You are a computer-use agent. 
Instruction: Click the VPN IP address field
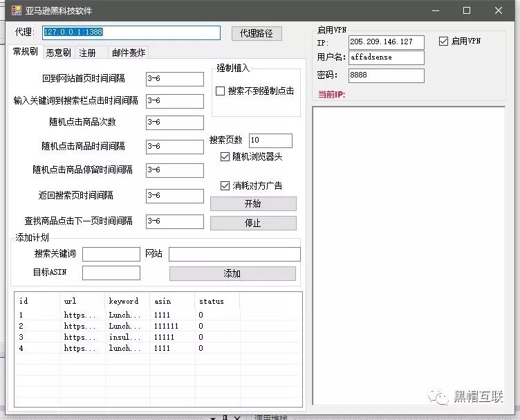(x=387, y=42)
